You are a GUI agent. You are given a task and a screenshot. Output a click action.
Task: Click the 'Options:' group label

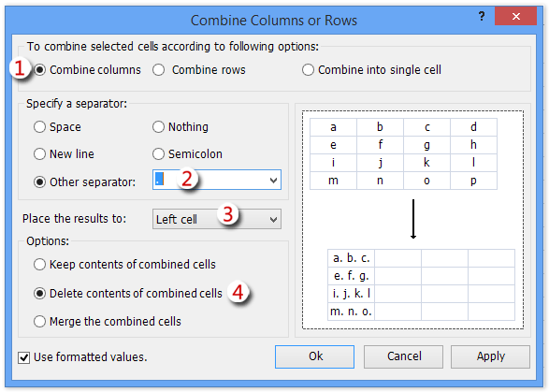(48, 241)
